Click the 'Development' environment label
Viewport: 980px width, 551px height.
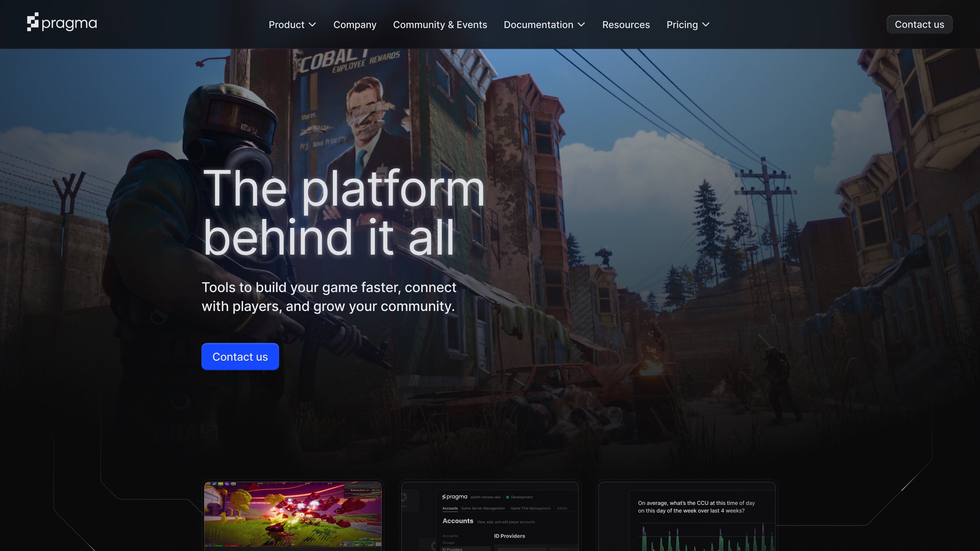pos(522,497)
